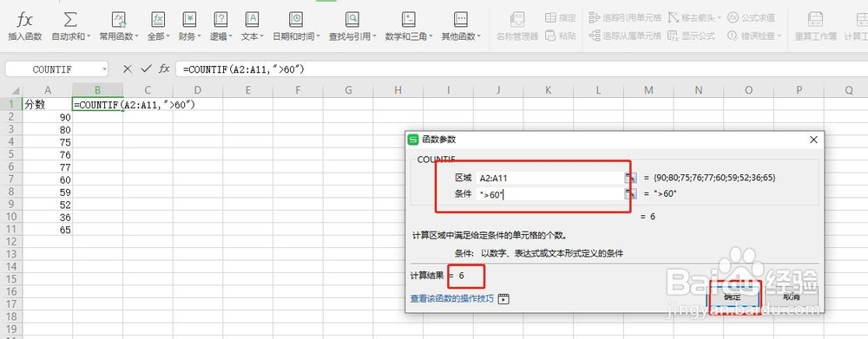Click the Paste name (粘贴) button

[x=560, y=36]
